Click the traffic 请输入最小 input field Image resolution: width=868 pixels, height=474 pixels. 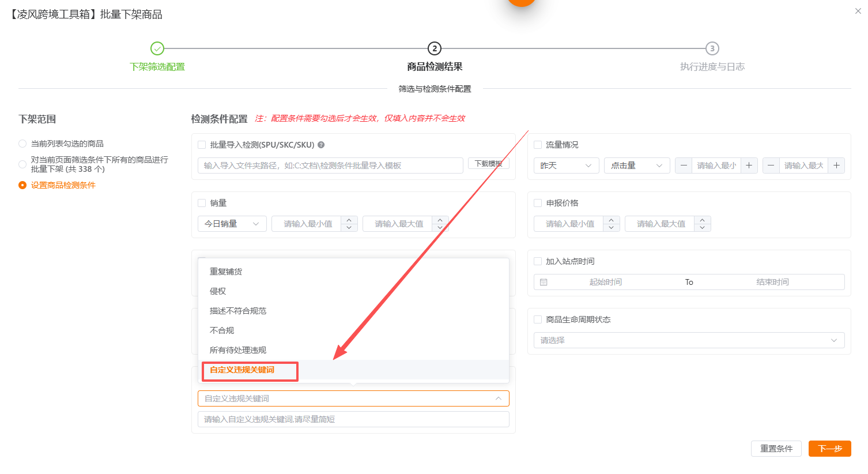tap(716, 165)
